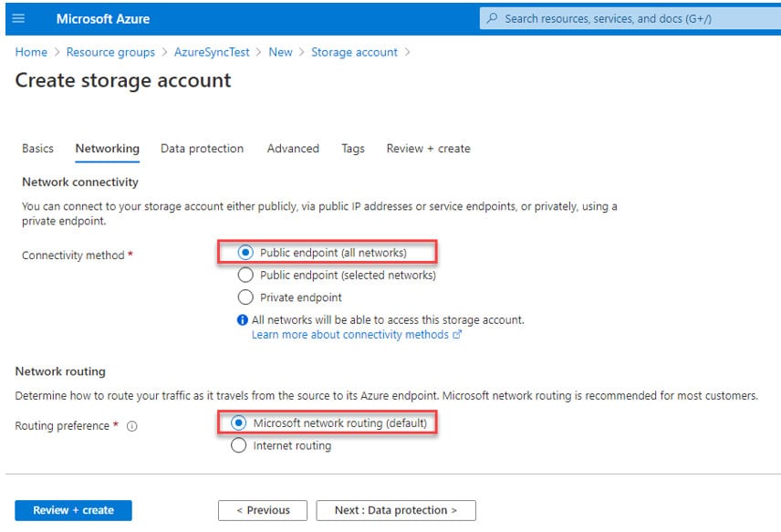
Task: Click the Create storage account heading
Action: pos(123,80)
